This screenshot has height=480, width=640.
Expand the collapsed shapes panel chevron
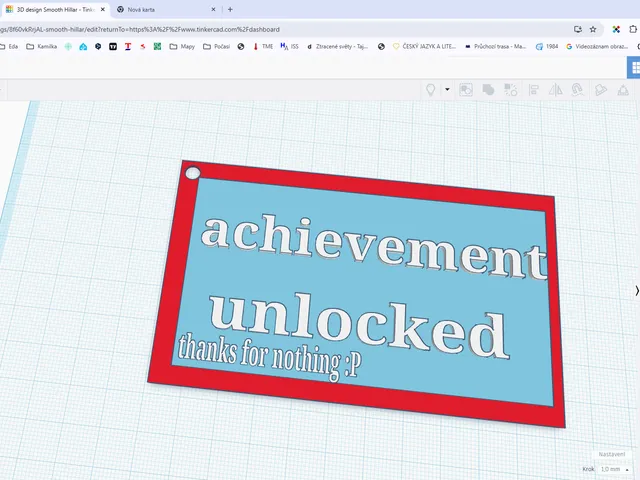tap(637, 291)
